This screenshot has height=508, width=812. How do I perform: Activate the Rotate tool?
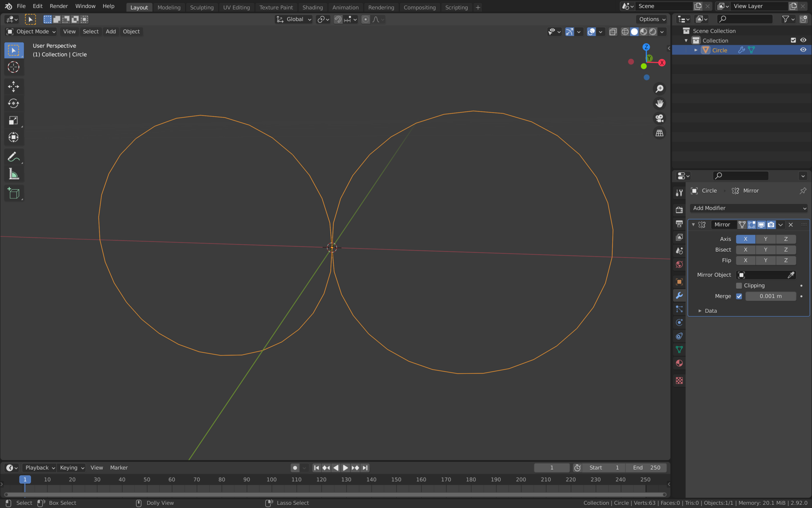(14, 103)
